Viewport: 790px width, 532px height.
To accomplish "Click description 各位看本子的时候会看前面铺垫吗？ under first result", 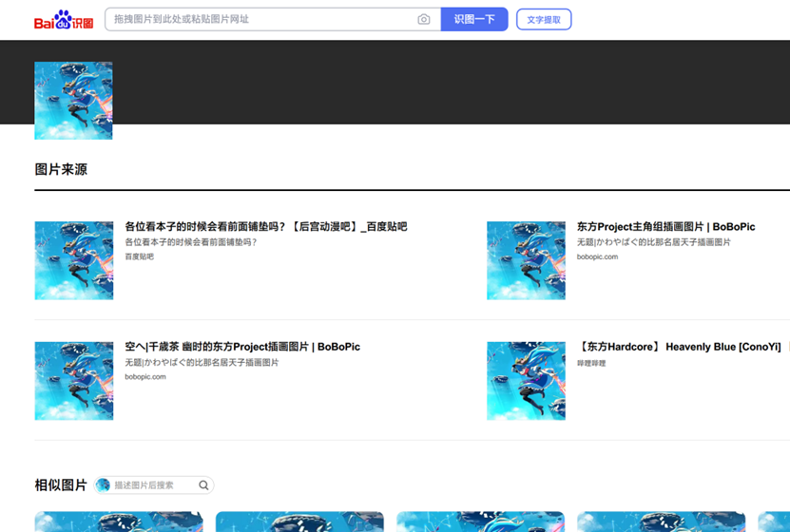I will [x=191, y=242].
